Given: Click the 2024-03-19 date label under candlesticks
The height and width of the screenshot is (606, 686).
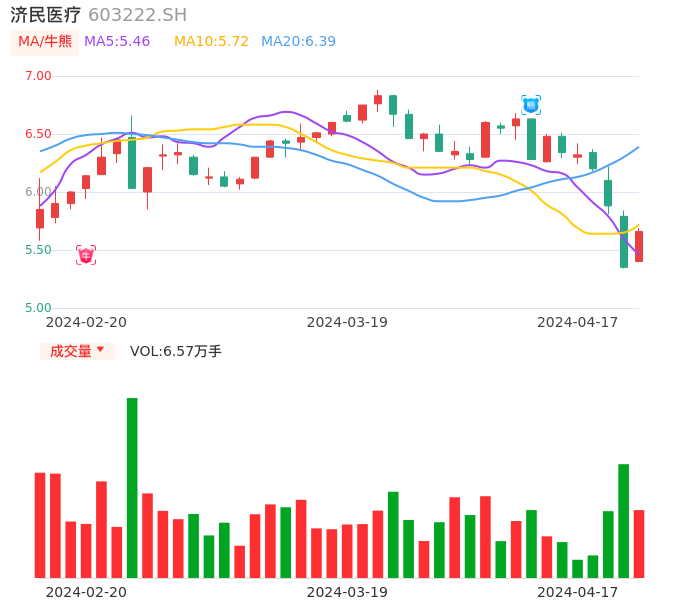Looking at the screenshot, I should (x=347, y=322).
